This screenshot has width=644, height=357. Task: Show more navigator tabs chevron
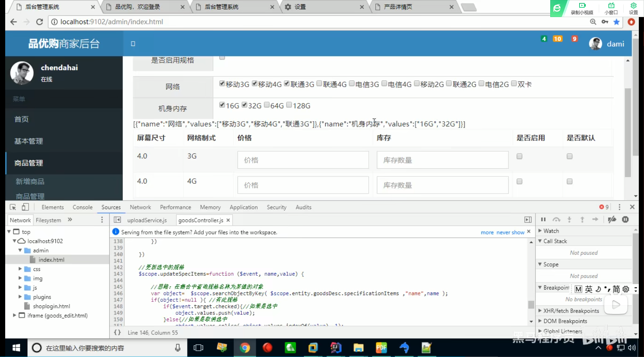coord(70,220)
